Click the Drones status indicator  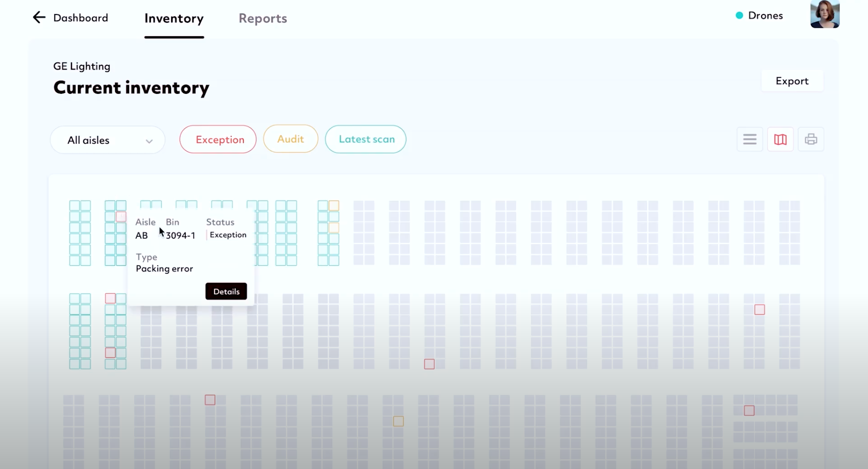(x=759, y=15)
